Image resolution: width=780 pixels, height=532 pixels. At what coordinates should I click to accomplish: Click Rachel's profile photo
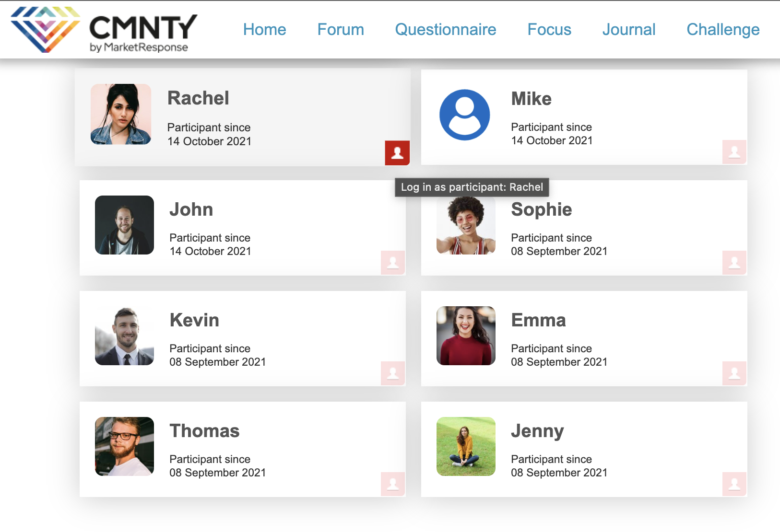coord(121,114)
